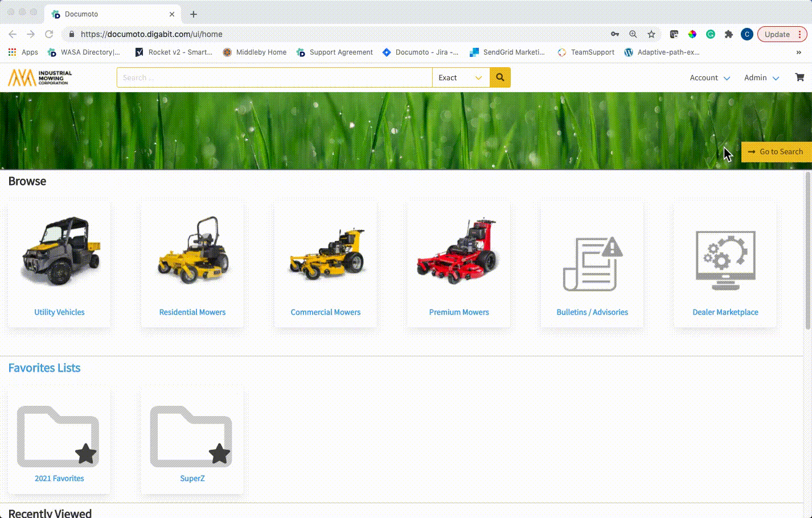The height and width of the screenshot is (518, 812).
Task: Open the SuperZ favorites folder icon
Action: 191,437
